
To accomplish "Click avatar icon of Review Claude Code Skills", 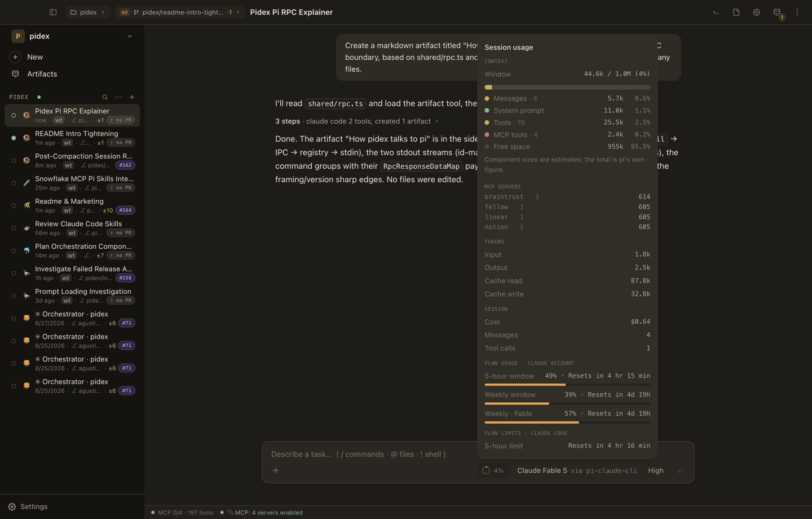I will (x=27, y=228).
